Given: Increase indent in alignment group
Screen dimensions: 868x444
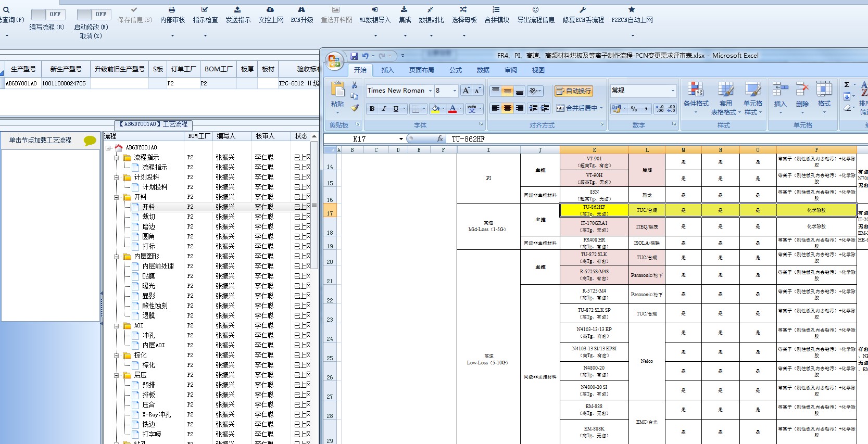Looking at the screenshot, I should click(545, 108).
